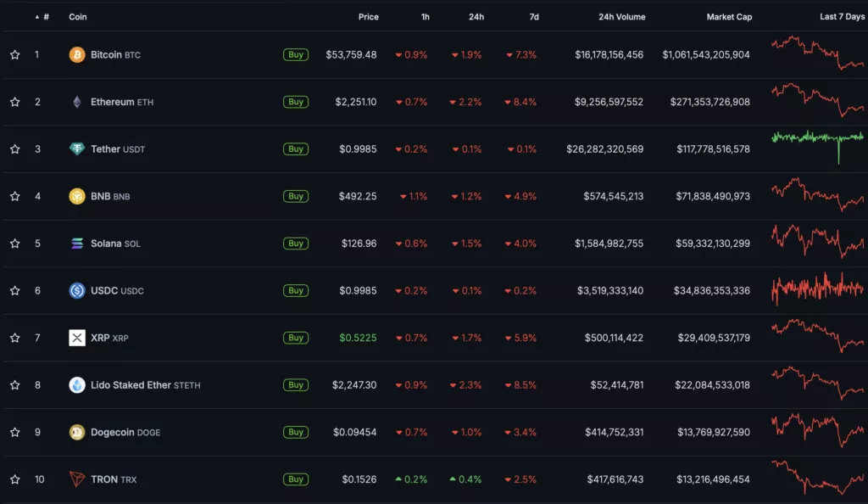Click the Tether coin logo icon
This screenshot has height=504, width=868.
(77, 149)
